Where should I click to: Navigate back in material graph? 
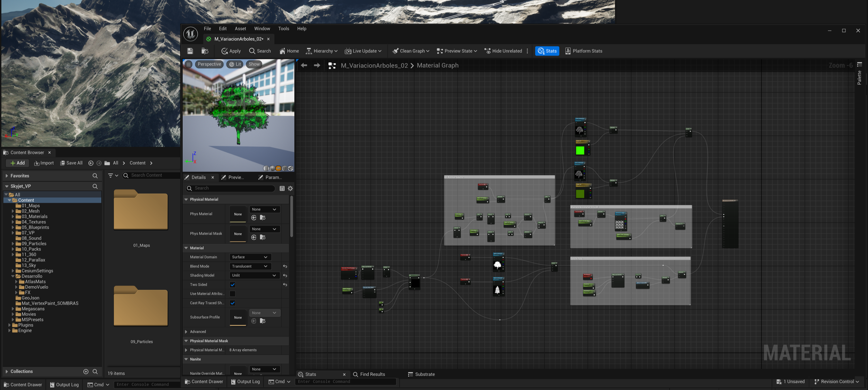click(x=304, y=65)
